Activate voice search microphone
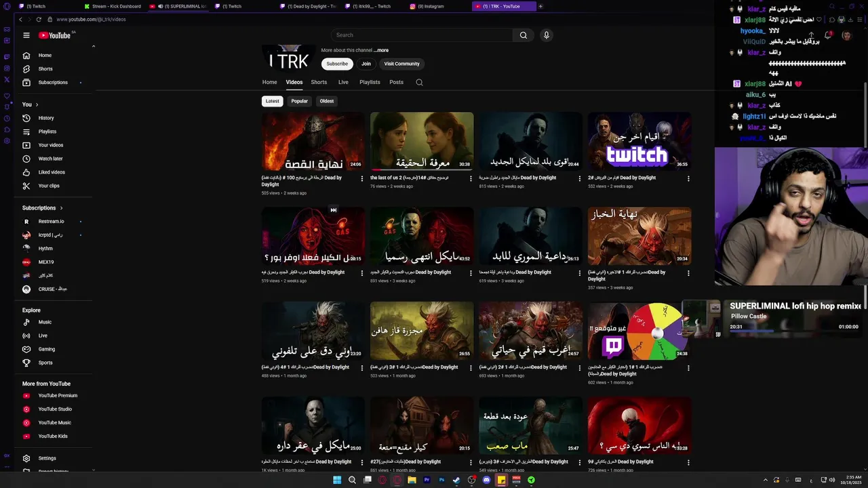Screen dimensions: 868x488 (x=546, y=35)
